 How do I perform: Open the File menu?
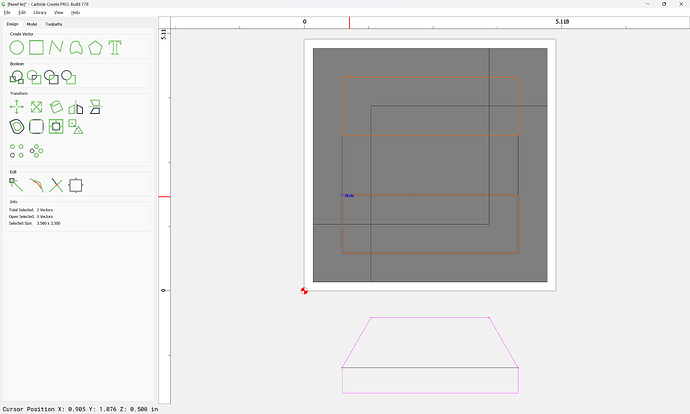pyautogui.click(x=7, y=12)
